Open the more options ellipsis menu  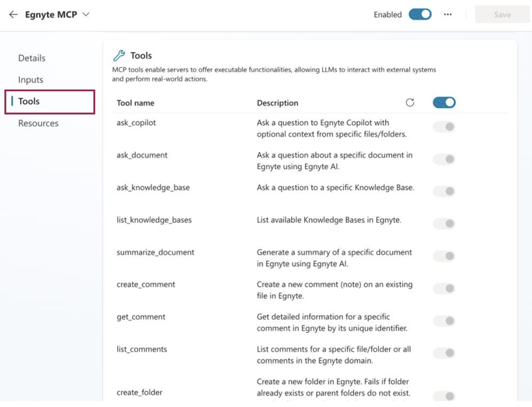[448, 15]
